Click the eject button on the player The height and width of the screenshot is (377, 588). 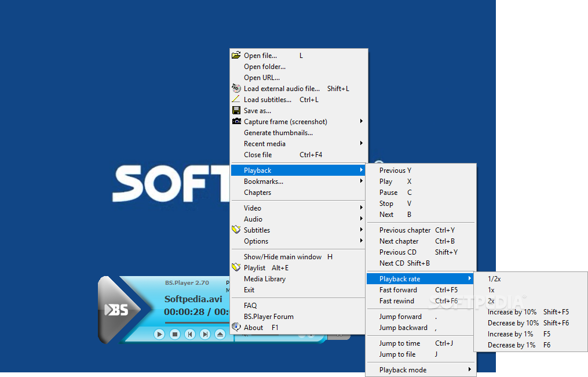pyautogui.click(x=220, y=334)
